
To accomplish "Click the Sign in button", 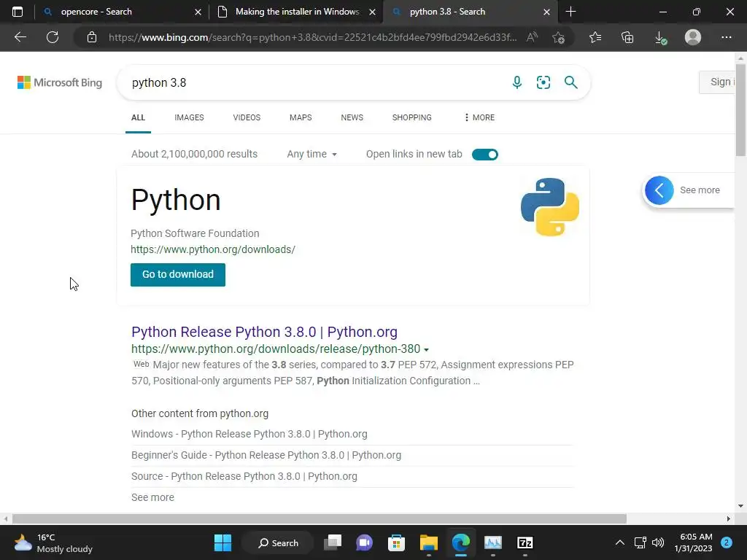I will (718, 82).
